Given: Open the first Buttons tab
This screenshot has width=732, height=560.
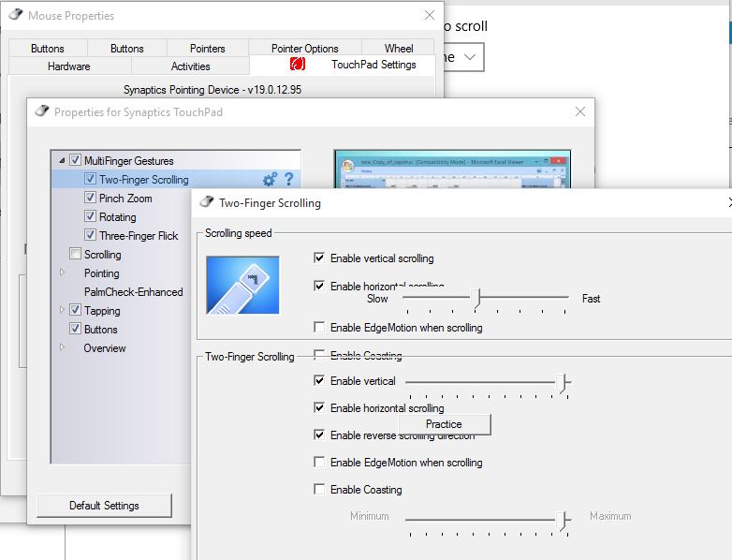Looking at the screenshot, I should [48, 49].
